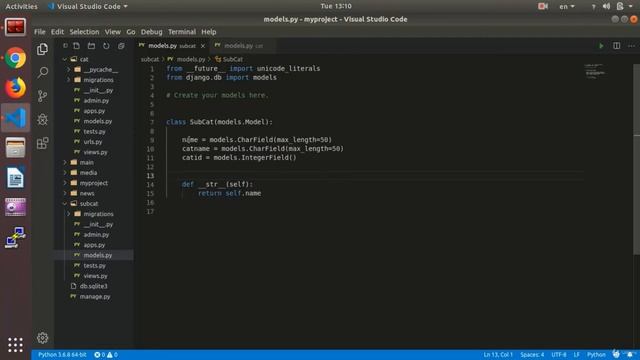Image resolution: width=640 pixels, height=360 pixels.
Task: Click Visual Studio Code icon in the dock
Action: click(16, 118)
